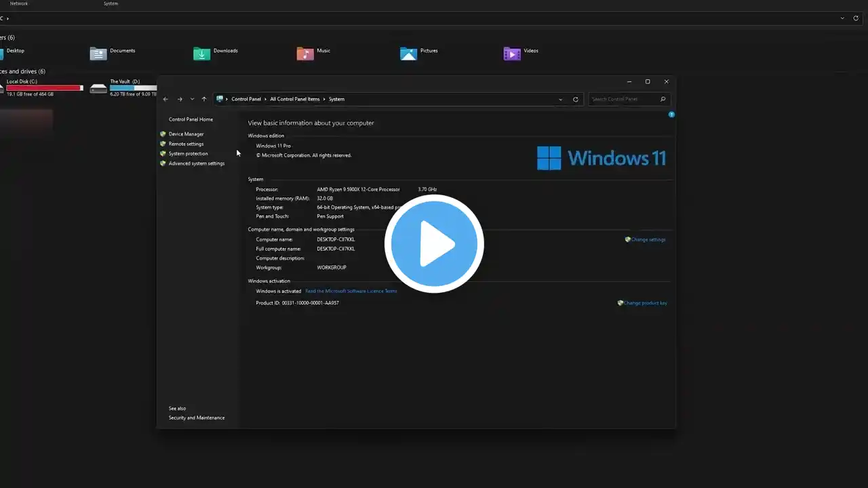Image resolution: width=868 pixels, height=488 pixels.
Task: Click the blue help icon
Action: (671, 115)
